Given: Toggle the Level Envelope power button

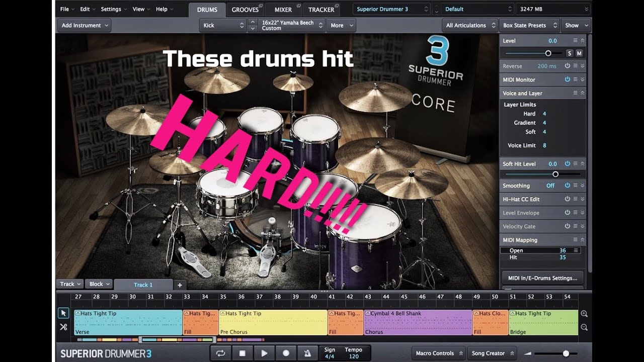Looking at the screenshot, I should [x=568, y=213].
